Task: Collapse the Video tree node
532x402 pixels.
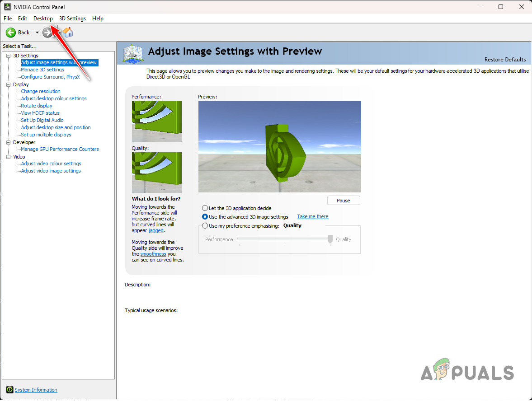Action: 9,157
